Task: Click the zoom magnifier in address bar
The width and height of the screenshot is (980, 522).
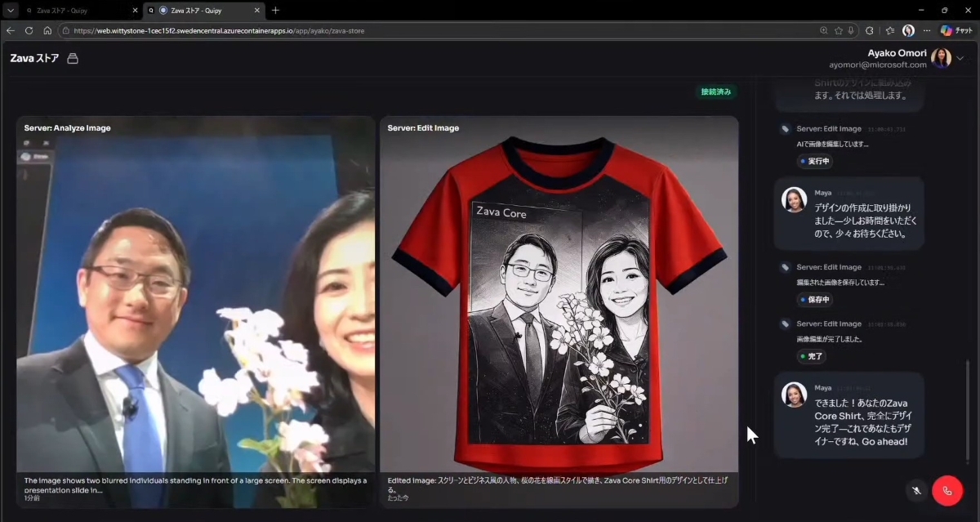Action: pos(824,30)
